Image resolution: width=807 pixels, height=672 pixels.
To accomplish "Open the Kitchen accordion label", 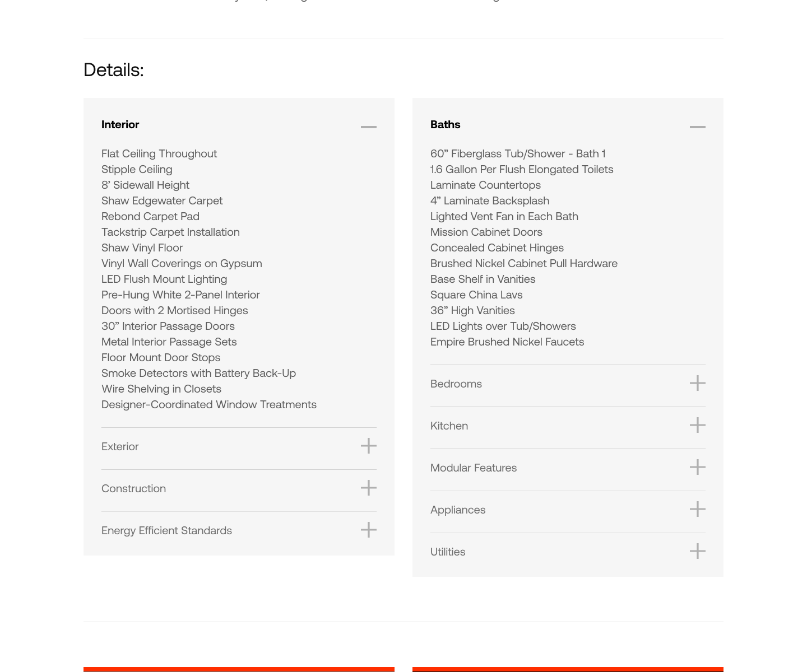I will coord(449,426).
